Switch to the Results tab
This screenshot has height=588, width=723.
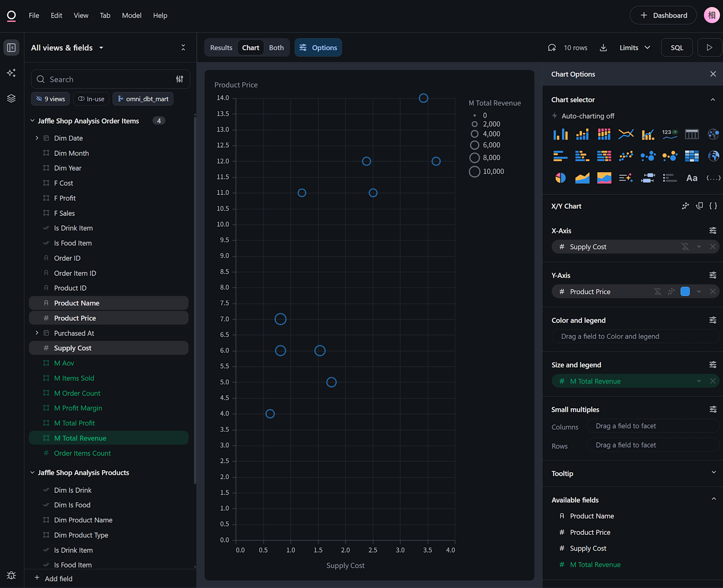pos(221,48)
